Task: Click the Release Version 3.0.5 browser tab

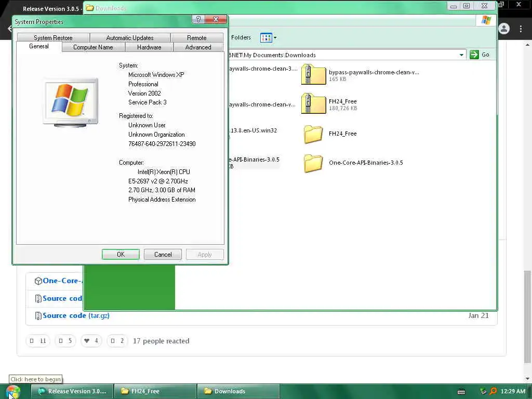Action: coord(51,9)
